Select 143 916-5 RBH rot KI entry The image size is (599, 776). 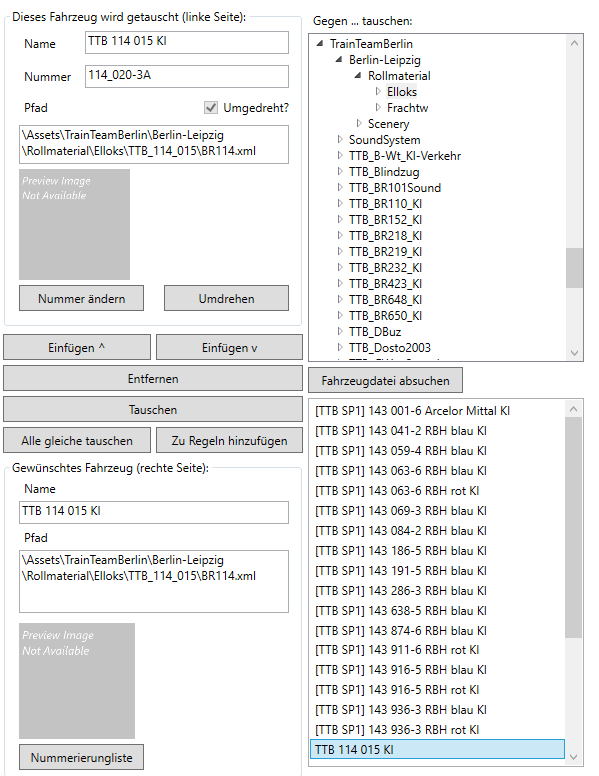pyautogui.click(x=437, y=690)
